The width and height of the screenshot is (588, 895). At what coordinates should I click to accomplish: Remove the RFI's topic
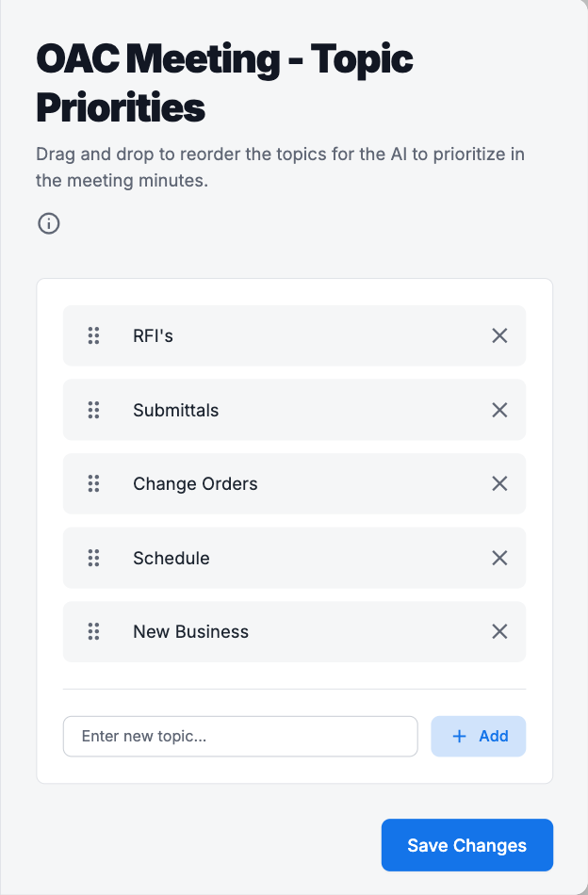point(499,335)
